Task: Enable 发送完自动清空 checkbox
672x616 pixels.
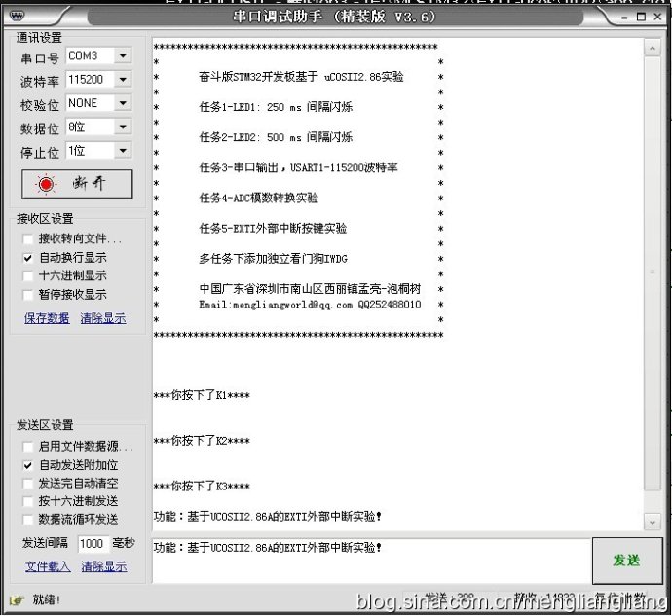Action: pyautogui.click(x=28, y=484)
